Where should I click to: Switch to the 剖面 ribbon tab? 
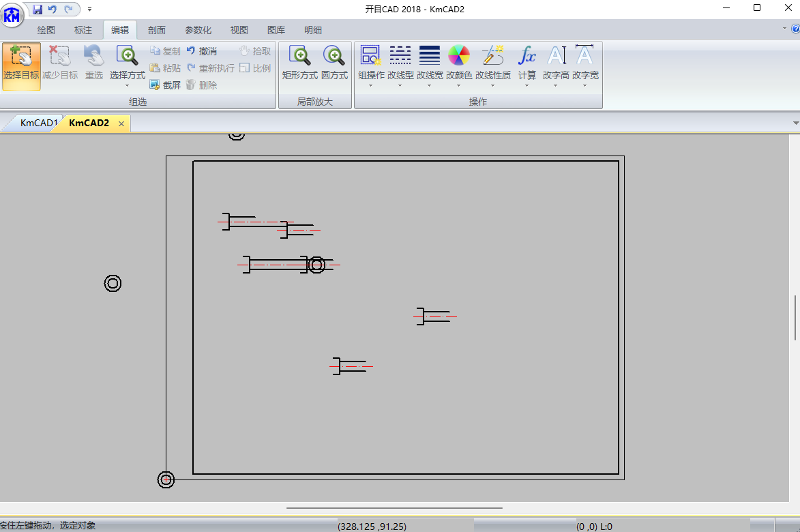pos(157,30)
